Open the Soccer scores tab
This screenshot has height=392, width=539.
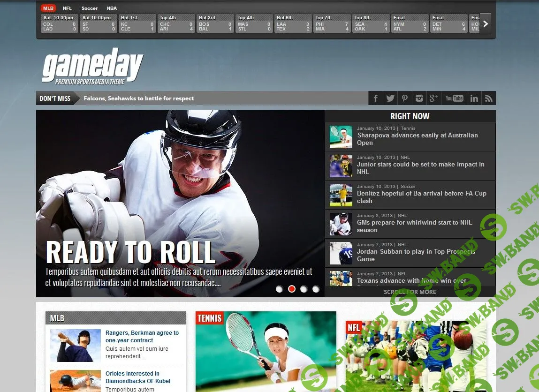(89, 8)
